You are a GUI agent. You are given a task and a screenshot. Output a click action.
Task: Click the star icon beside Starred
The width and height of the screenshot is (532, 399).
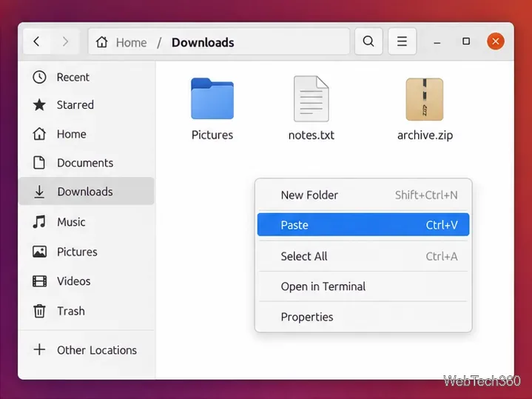tap(39, 105)
